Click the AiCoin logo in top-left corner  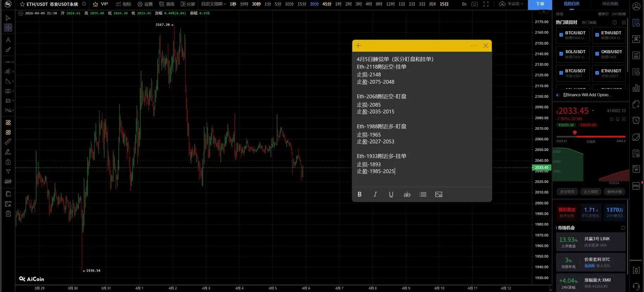8,4
